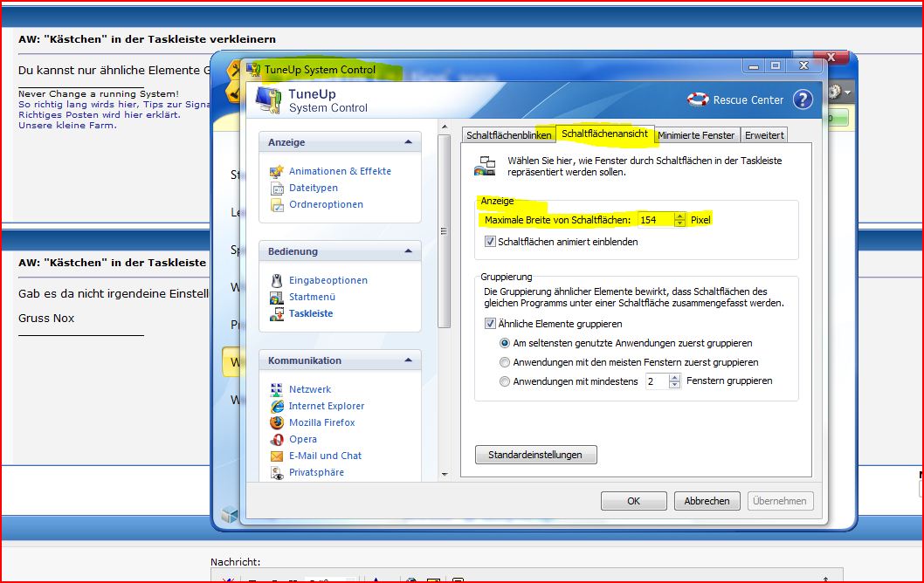Decrease the Maximale Breite pixel value
Image resolution: width=924 pixels, height=583 pixels.
pos(680,223)
